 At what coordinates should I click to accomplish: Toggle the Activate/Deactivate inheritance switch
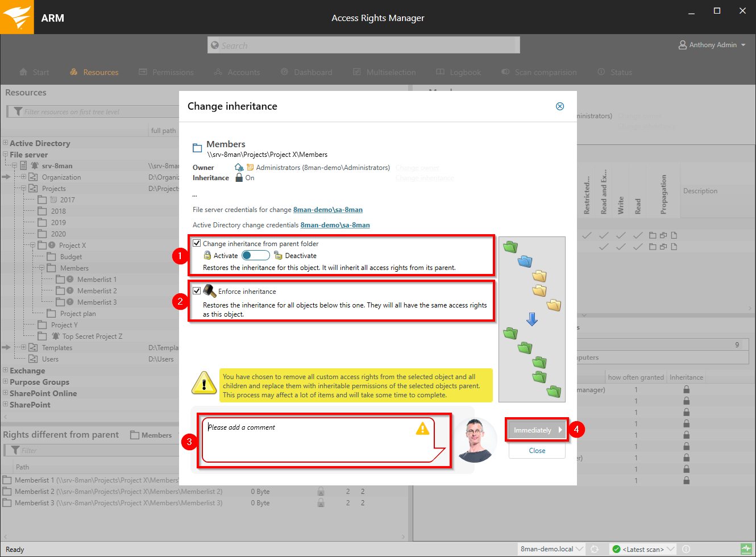point(255,256)
